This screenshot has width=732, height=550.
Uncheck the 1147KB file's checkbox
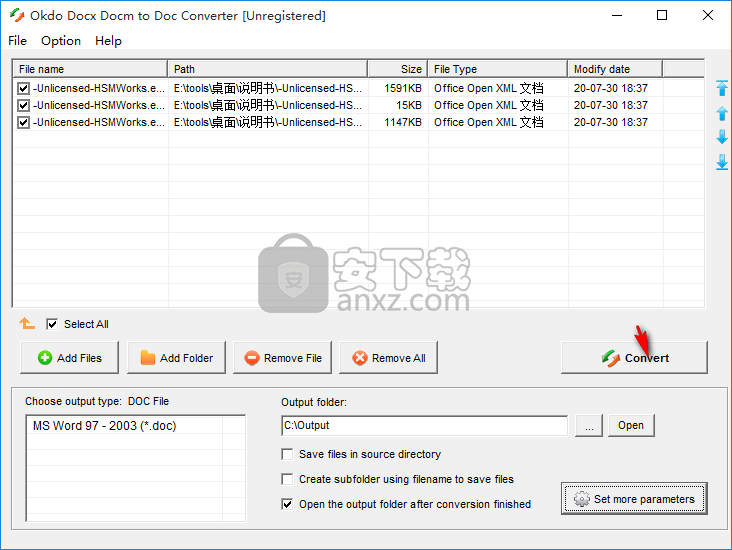23,122
